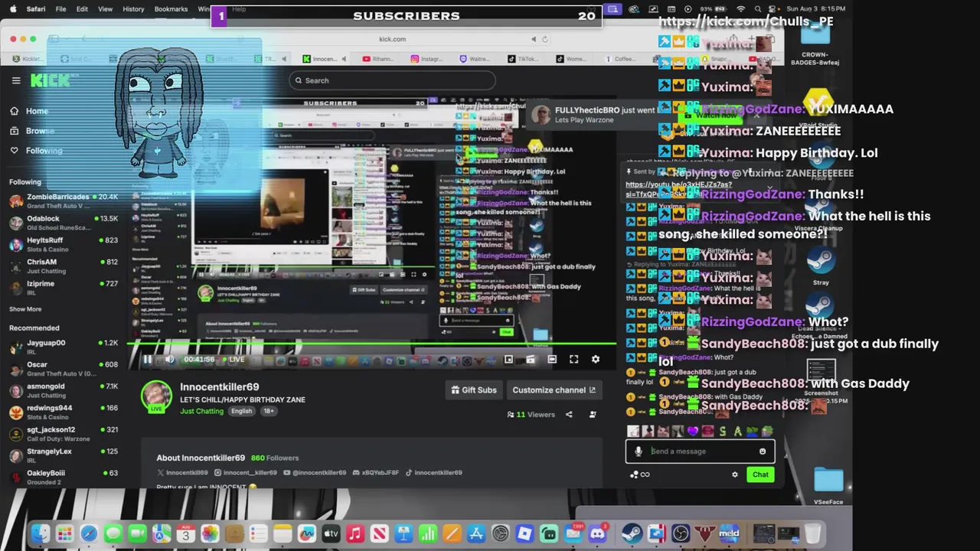Image resolution: width=980 pixels, height=551 pixels.
Task: Open Launchpad in the Dock
Action: 64,533
